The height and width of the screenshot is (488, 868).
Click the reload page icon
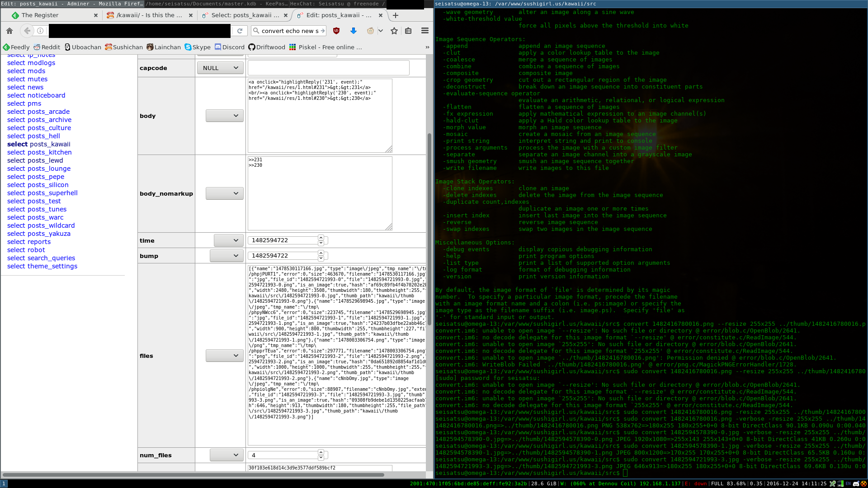240,31
